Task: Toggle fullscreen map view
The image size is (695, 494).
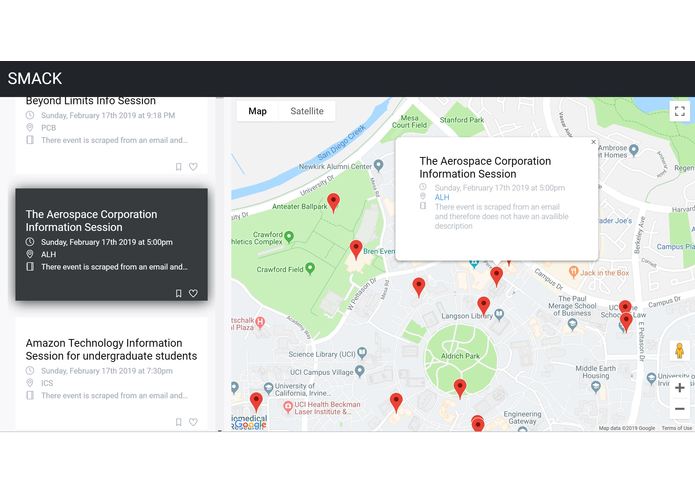Action: click(679, 111)
